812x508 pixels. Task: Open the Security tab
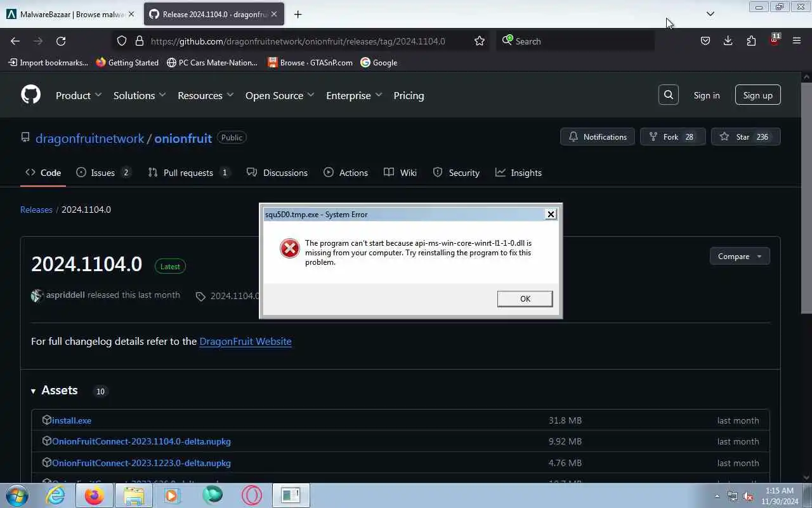(x=456, y=173)
